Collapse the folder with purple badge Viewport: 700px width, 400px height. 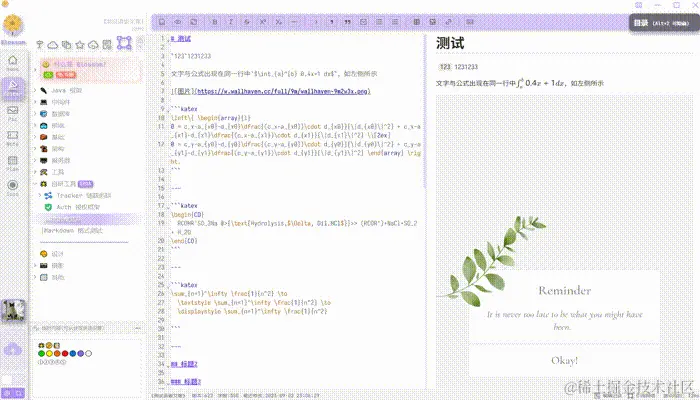(x=35, y=184)
